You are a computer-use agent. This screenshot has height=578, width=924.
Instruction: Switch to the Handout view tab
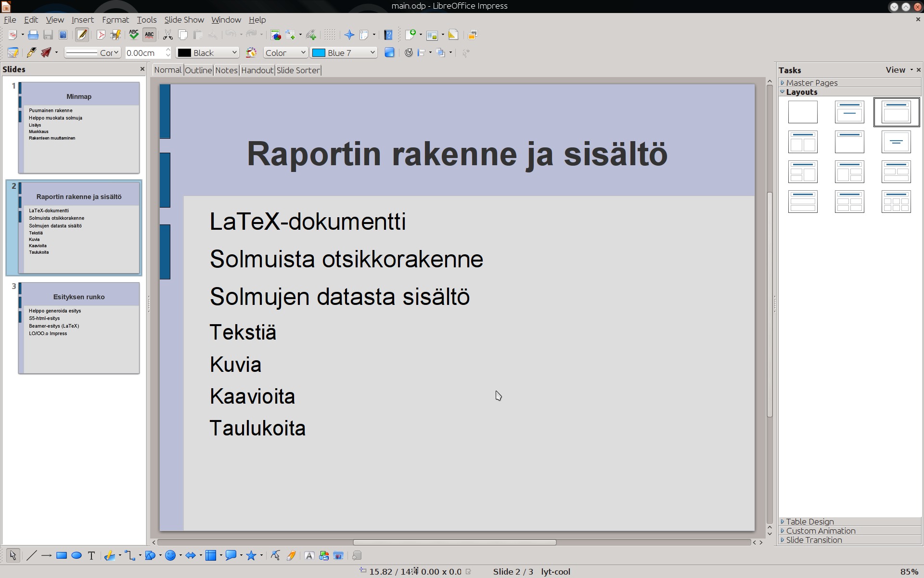(x=257, y=70)
